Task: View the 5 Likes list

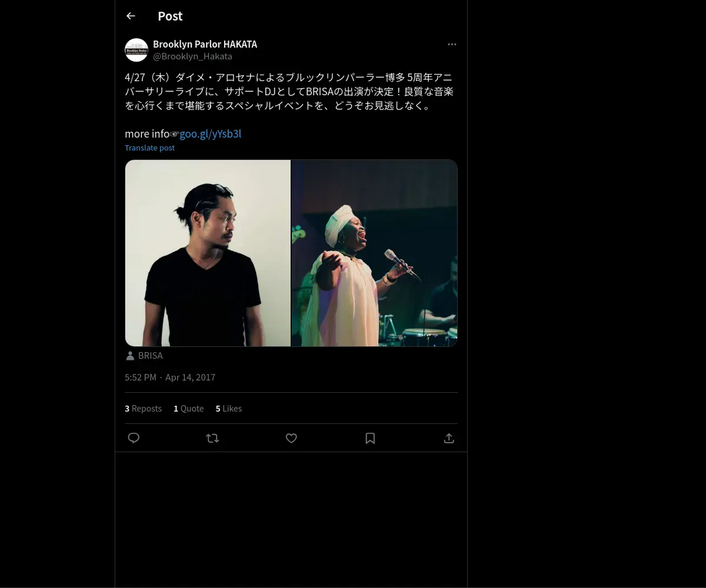Action: pos(228,409)
